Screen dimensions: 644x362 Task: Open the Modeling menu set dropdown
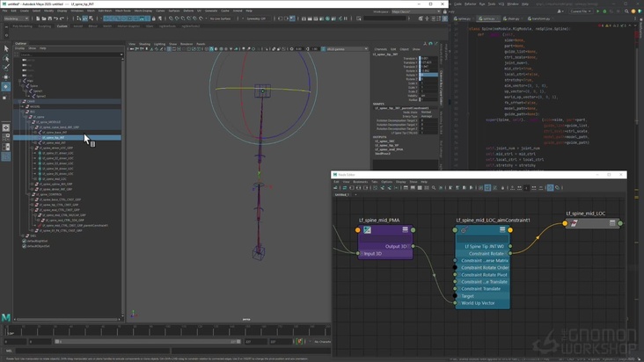[x=16, y=18]
